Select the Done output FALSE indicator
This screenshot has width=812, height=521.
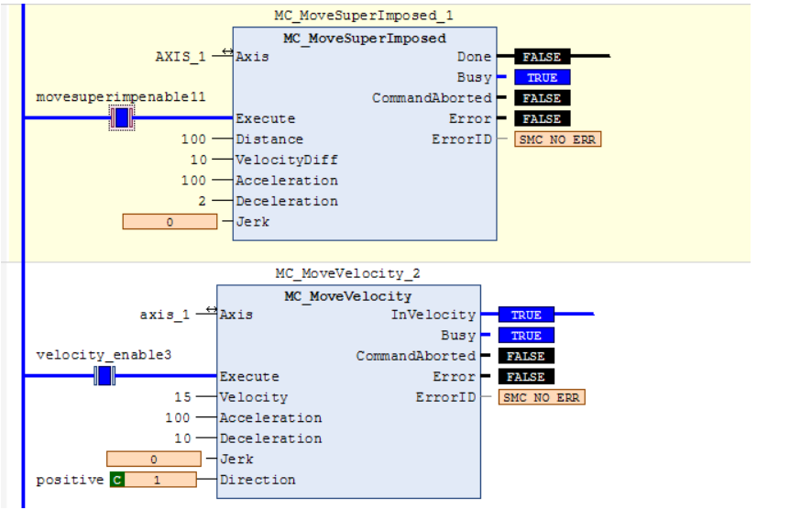click(x=542, y=57)
